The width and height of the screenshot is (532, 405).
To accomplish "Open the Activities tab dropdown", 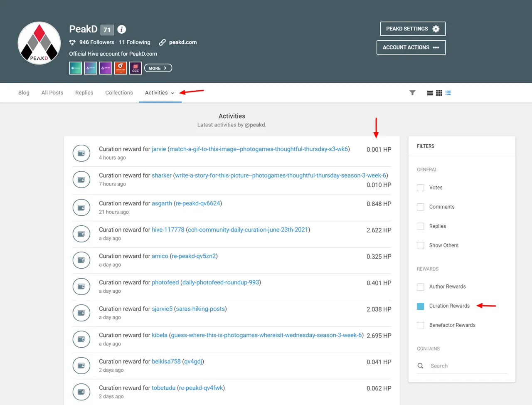I will click(160, 93).
